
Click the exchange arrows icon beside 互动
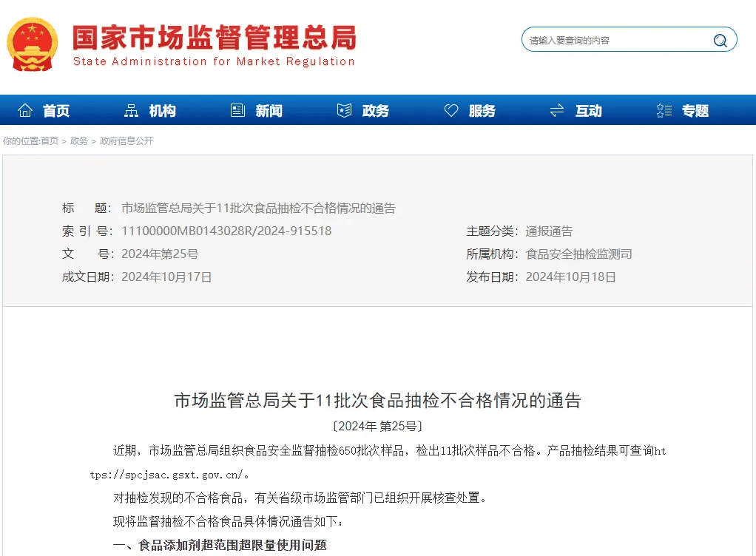point(557,110)
